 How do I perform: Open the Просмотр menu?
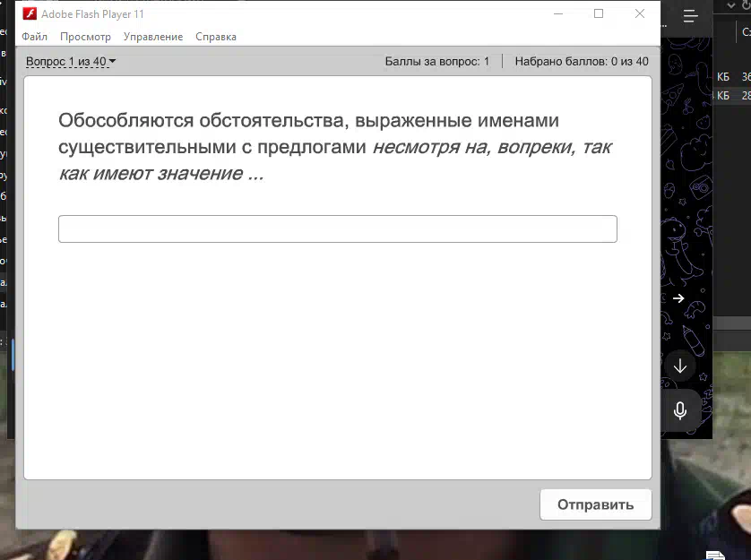(85, 37)
